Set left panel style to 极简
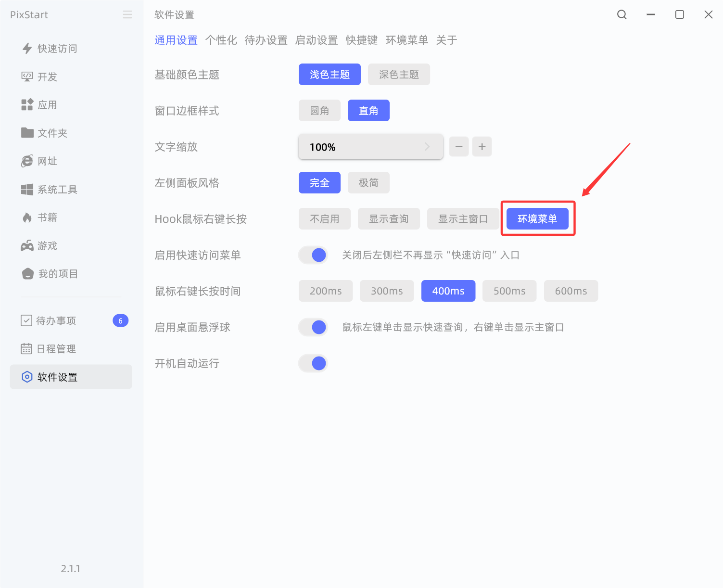This screenshot has height=588, width=723. coord(368,183)
